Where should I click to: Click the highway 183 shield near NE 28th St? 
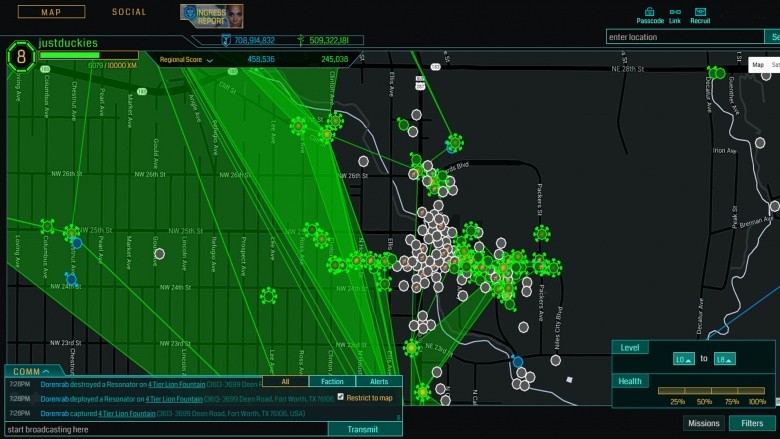tap(436, 67)
